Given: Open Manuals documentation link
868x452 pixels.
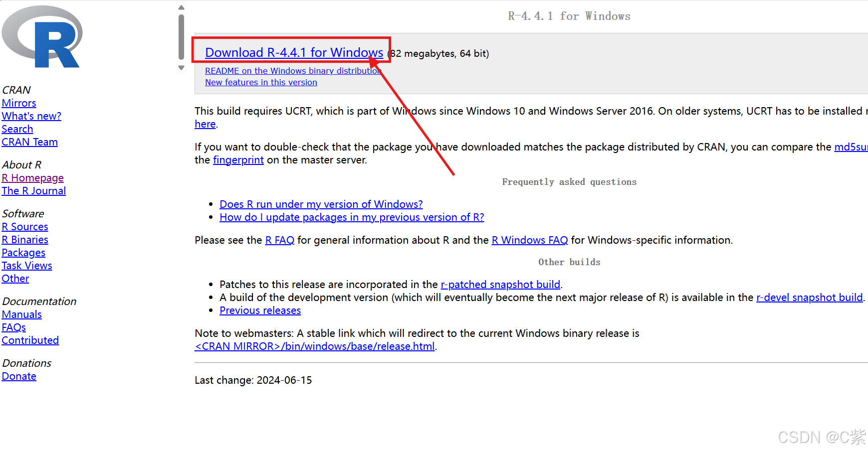Looking at the screenshot, I should coord(22,314).
